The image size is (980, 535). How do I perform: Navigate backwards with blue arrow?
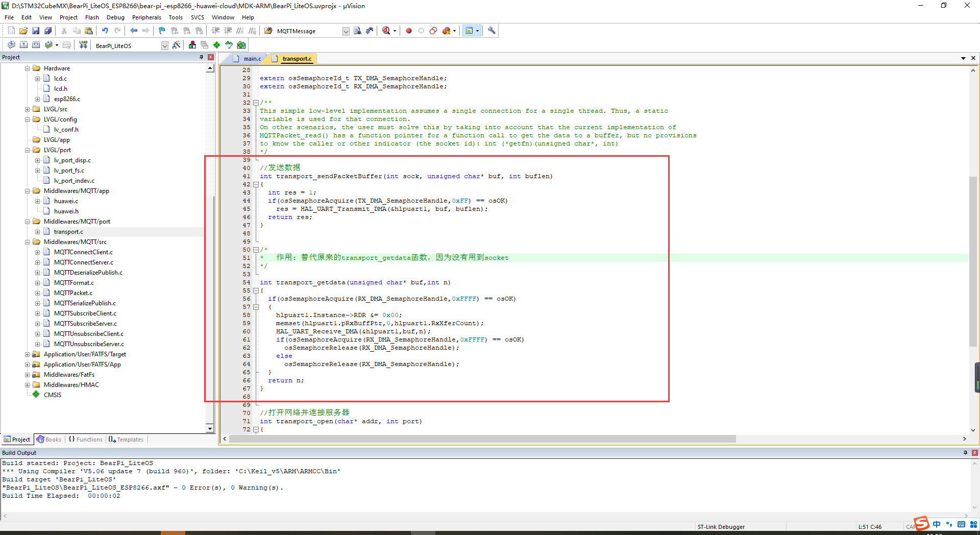pyautogui.click(x=134, y=31)
